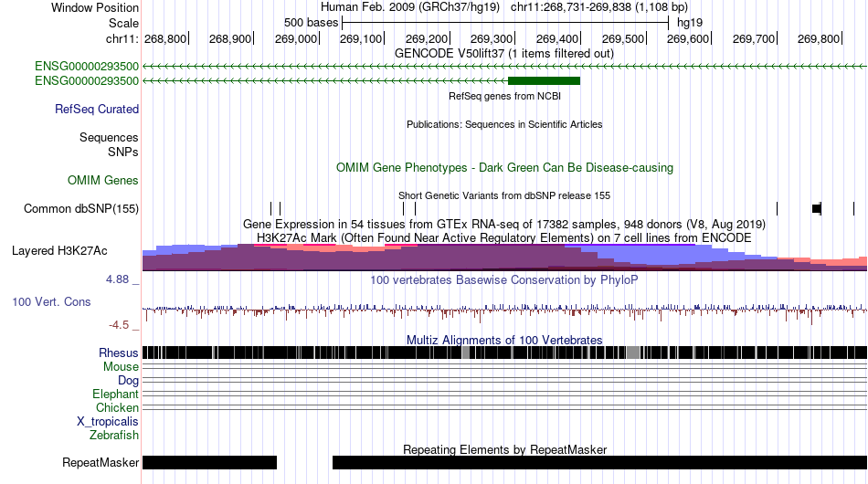Click Multiz Alignments of 100 Vertebrates title
Viewport: 868px width, 484px height.
coord(504,340)
